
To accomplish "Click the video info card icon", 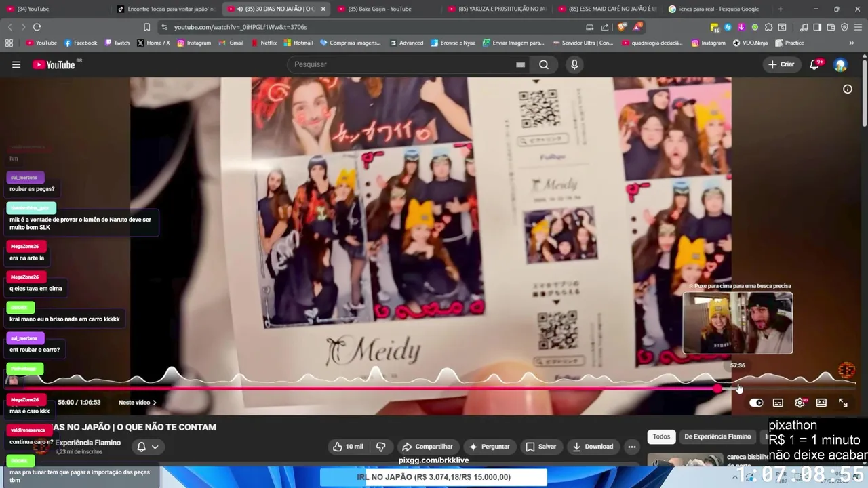I will coord(848,89).
